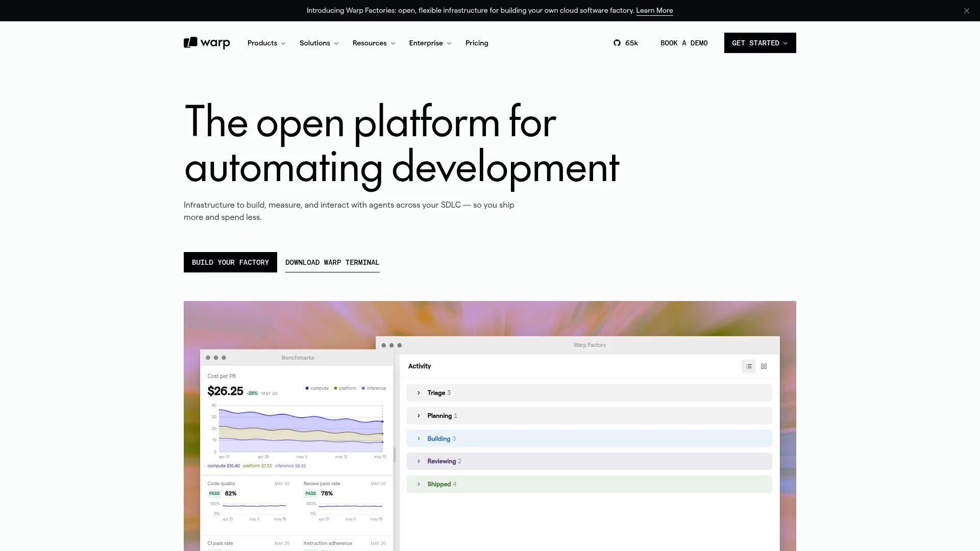Click the Cost per PR chart area

(301, 429)
